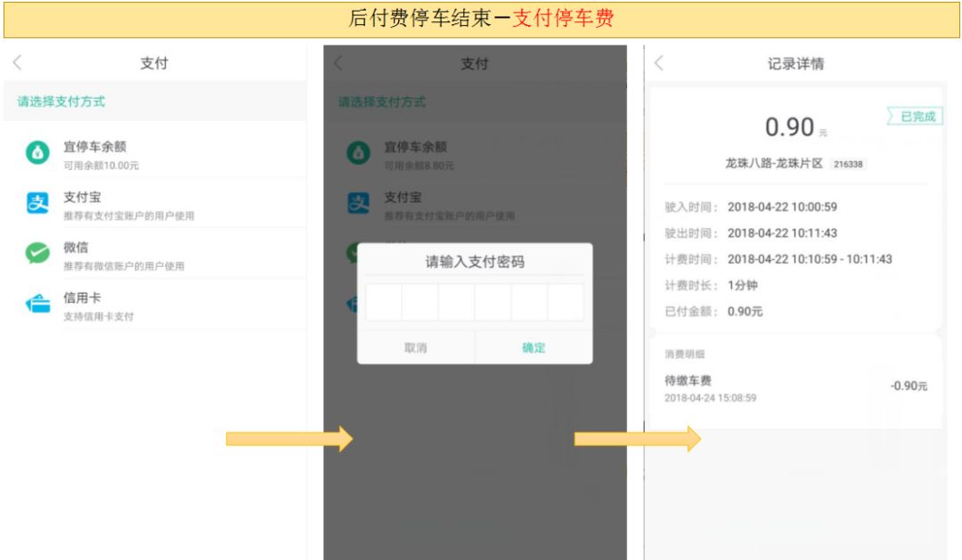Tap the back chevron on the left 支付 page
This screenshot has height=560, width=962.
tap(18, 63)
